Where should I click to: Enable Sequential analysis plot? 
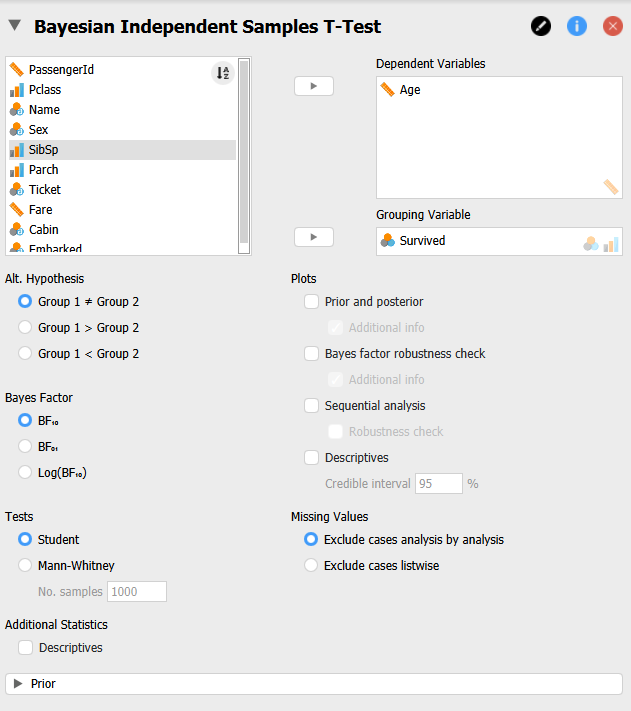coord(312,405)
